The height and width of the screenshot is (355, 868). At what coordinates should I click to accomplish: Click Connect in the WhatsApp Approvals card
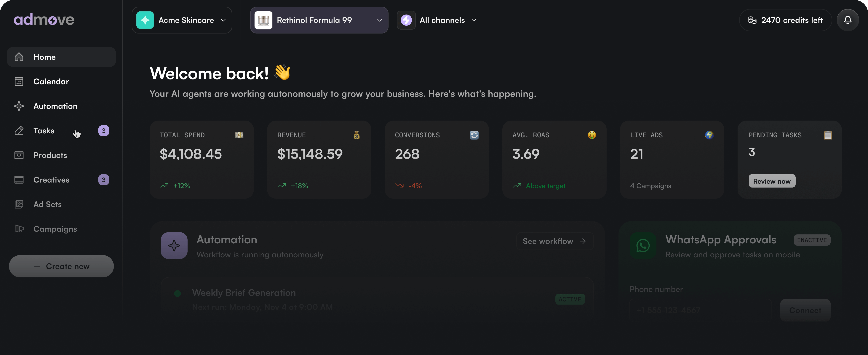pyautogui.click(x=805, y=310)
